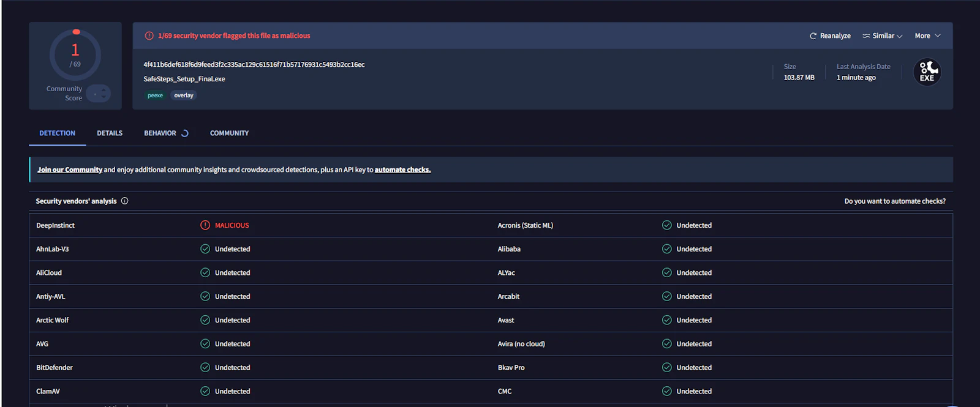
Task: Click the ALYac undetected check icon
Action: [x=667, y=273]
